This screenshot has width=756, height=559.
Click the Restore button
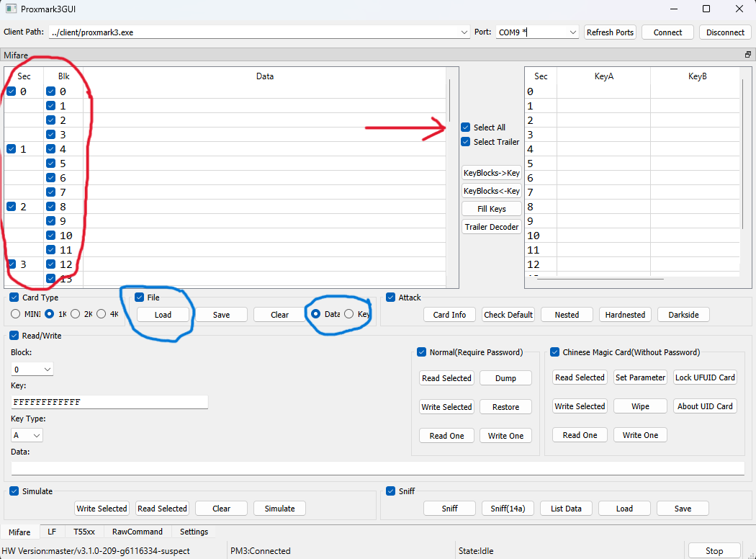[x=505, y=407]
